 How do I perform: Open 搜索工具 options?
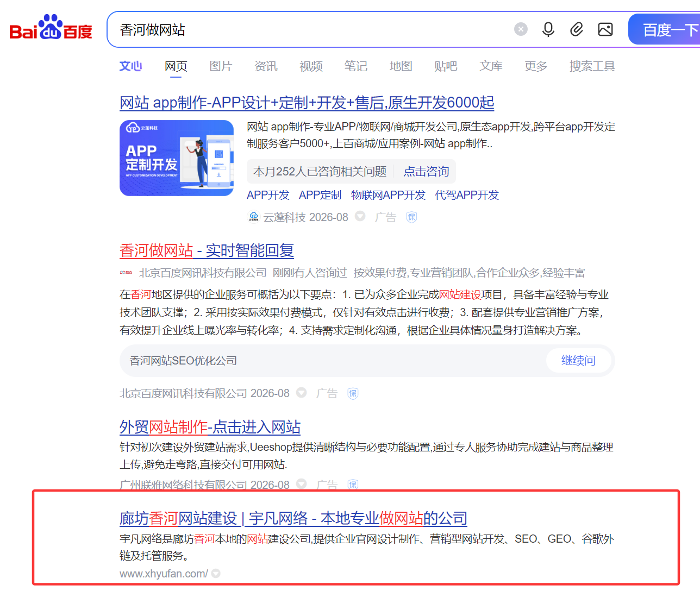pyautogui.click(x=592, y=66)
